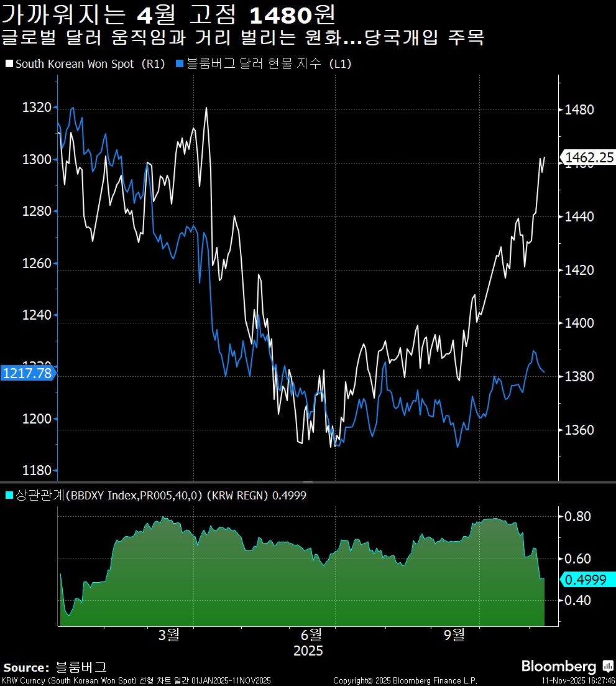616x686 pixels.
Task: Click the blue 1217.78 axis price tag
Action: pos(26,373)
